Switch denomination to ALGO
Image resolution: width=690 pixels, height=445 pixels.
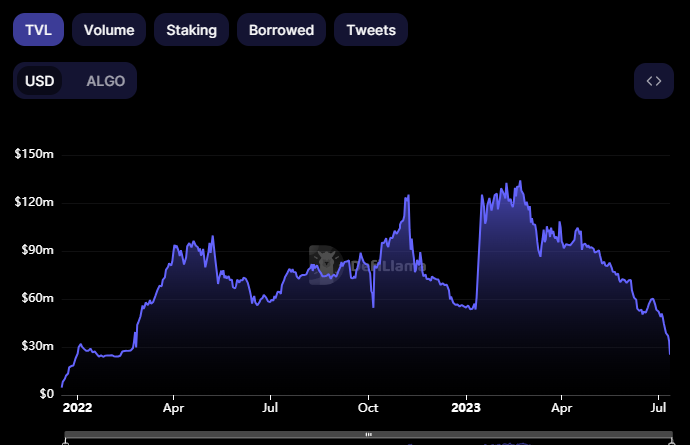(x=106, y=81)
